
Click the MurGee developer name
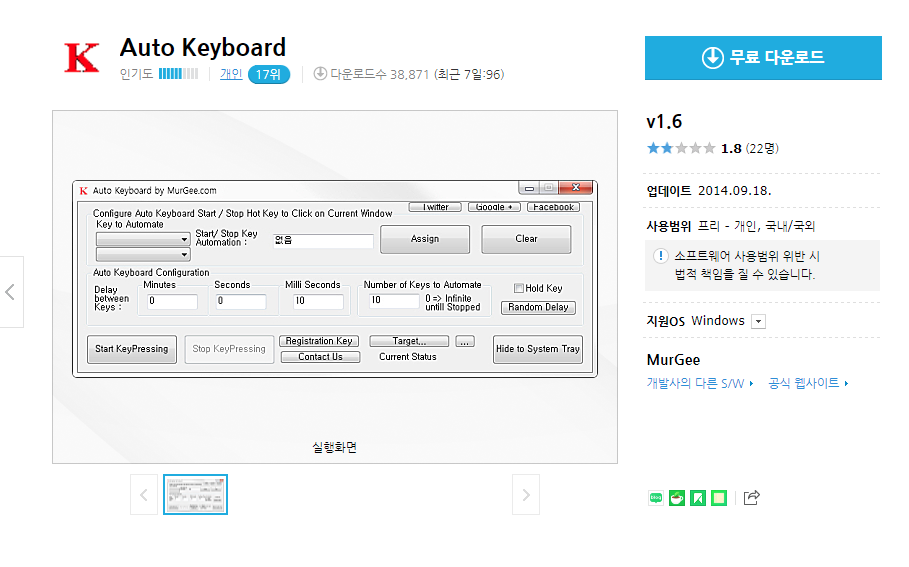tap(673, 360)
